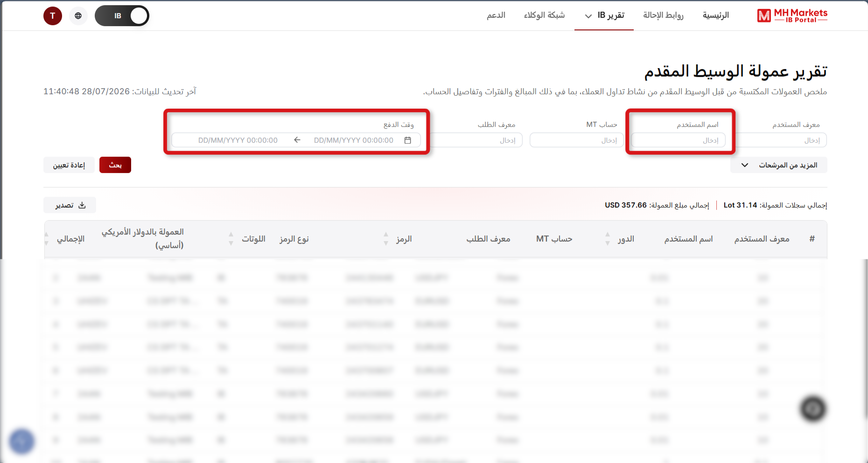Click the نوع الرمز column header
868x463 pixels.
[x=294, y=239]
